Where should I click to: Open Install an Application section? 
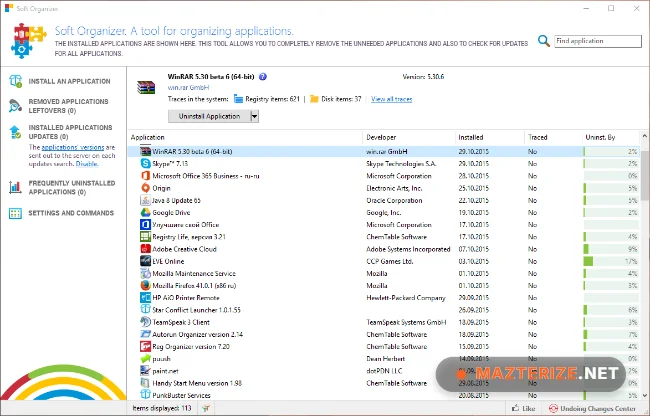coord(69,82)
